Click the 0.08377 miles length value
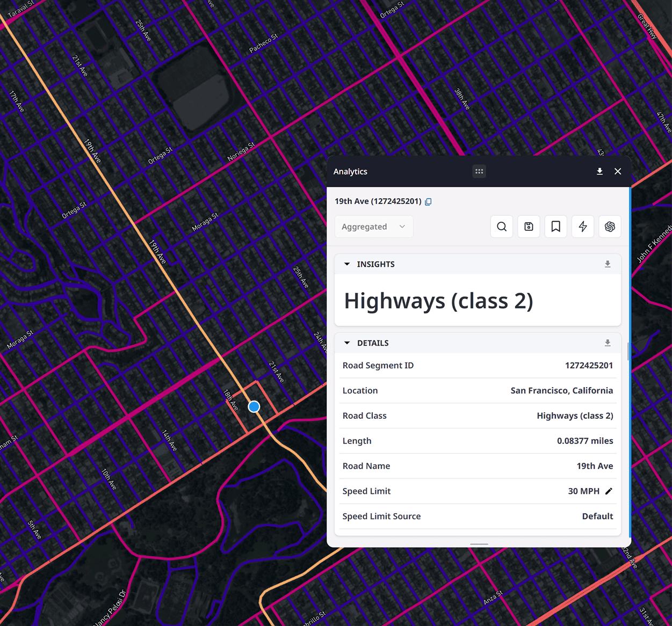672x626 pixels. [585, 441]
